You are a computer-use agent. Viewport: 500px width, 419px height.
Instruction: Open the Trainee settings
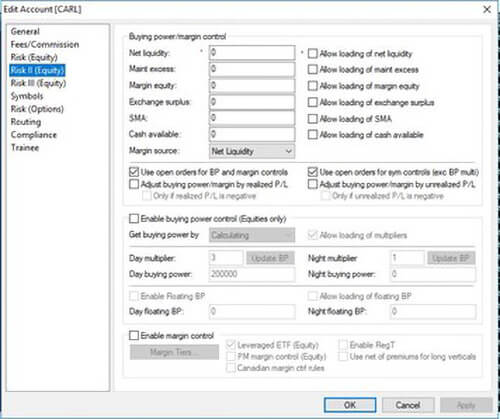[x=25, y=148]
